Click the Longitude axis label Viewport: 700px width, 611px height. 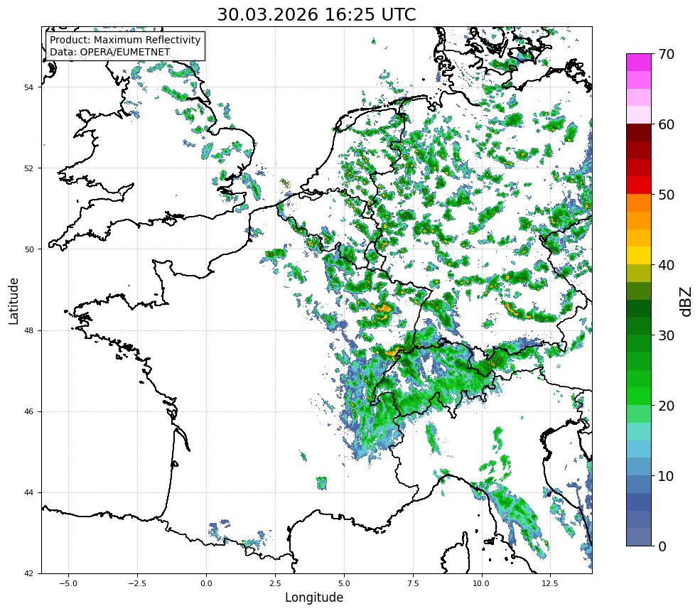pyautogui.click(x=314, y=598)
